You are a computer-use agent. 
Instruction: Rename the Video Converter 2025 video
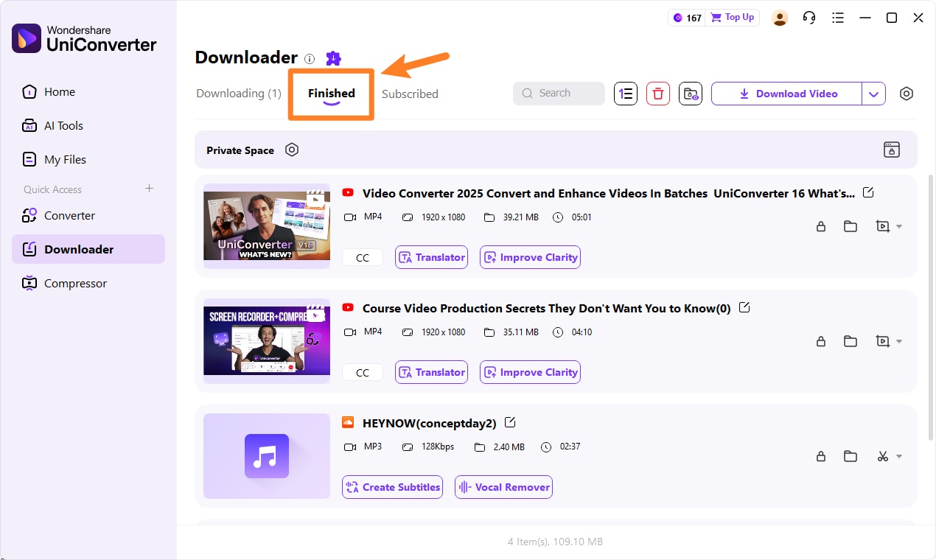[x=868, y=192]
